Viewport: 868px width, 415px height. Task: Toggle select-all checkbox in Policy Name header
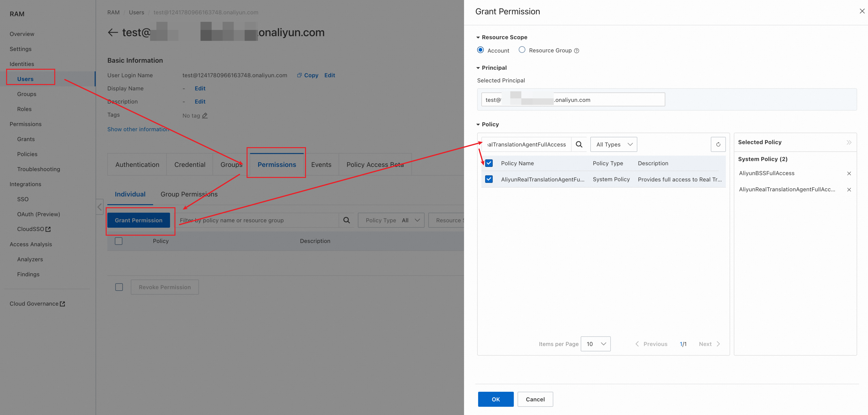coord(489,163)
